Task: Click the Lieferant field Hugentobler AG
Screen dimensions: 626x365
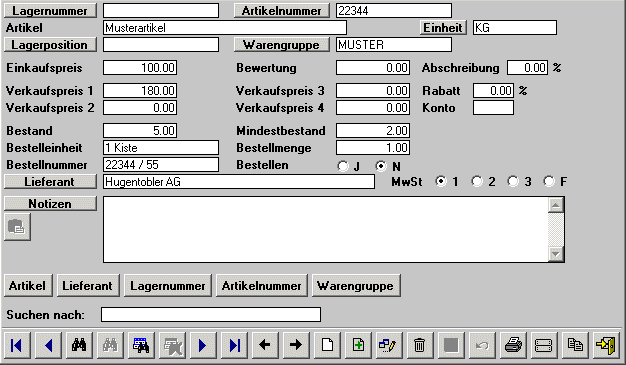Action: [x=239, y=182]
